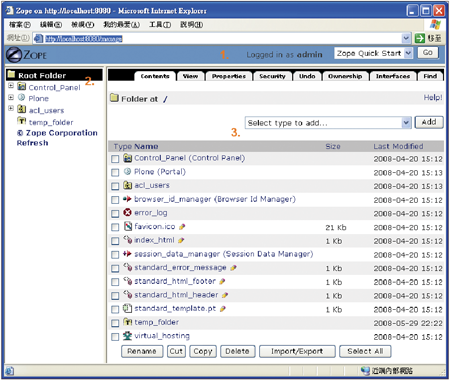Viewport: 450px width, 380px height.
Task: Open the Security tab
Action: [x=272, y=76]
